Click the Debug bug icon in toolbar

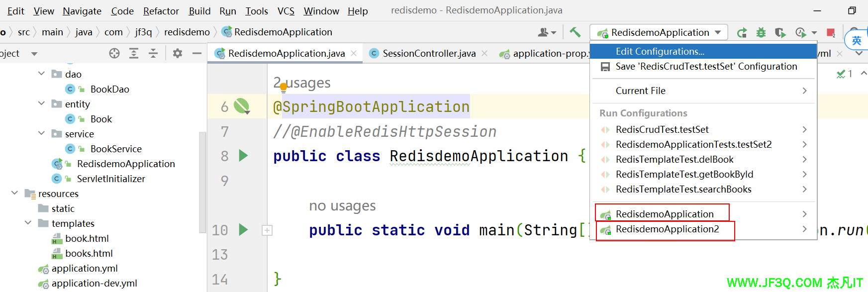click(761, 33)
